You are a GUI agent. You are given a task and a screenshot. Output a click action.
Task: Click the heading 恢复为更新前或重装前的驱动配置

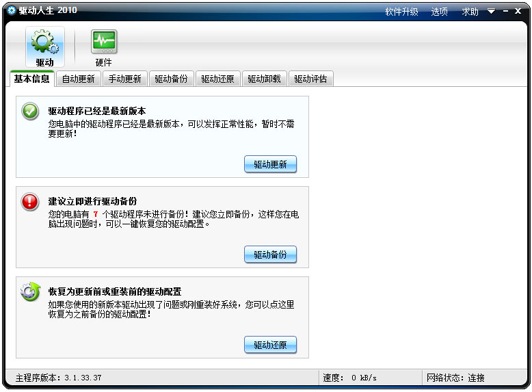coord(115,291)
